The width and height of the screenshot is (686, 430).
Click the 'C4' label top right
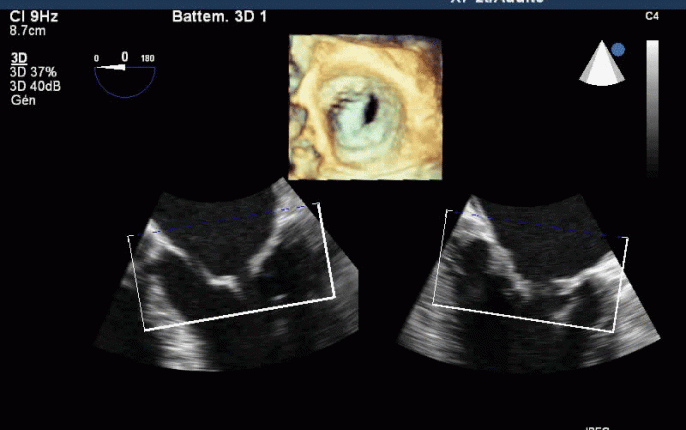point(652,16)
